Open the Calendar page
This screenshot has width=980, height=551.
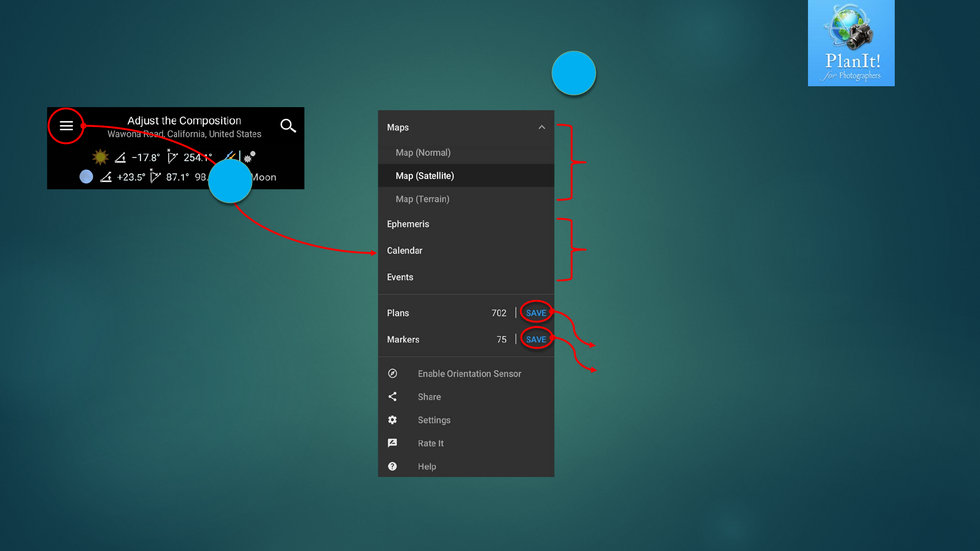(405, 251)
